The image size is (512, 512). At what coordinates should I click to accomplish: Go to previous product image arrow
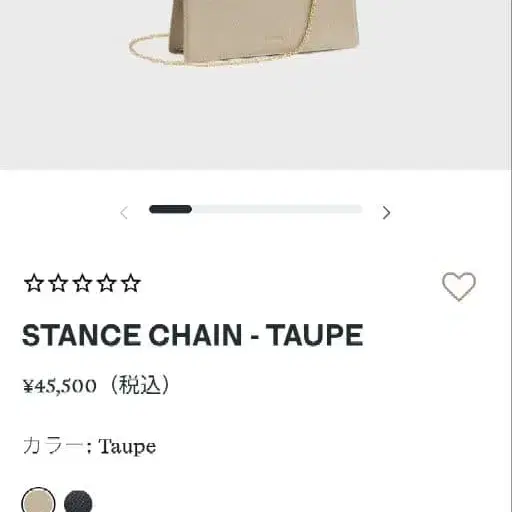pyautogui.click(x=124, y=213)
